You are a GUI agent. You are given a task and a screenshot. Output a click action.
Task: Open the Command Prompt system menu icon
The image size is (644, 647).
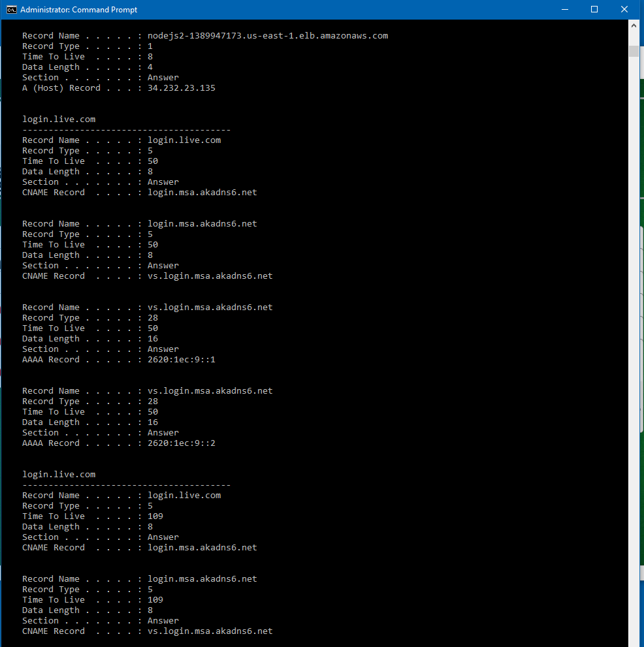pyautogui.click(x=11, y=9)
